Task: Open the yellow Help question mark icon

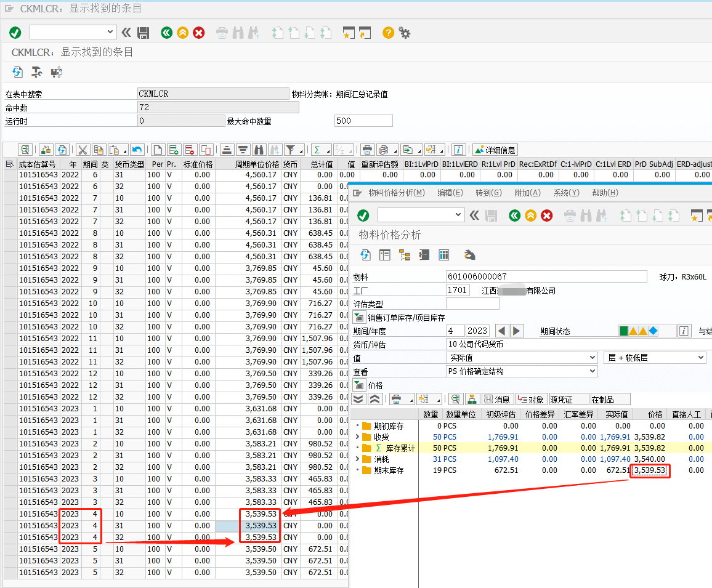Action: tap(388, 33)
